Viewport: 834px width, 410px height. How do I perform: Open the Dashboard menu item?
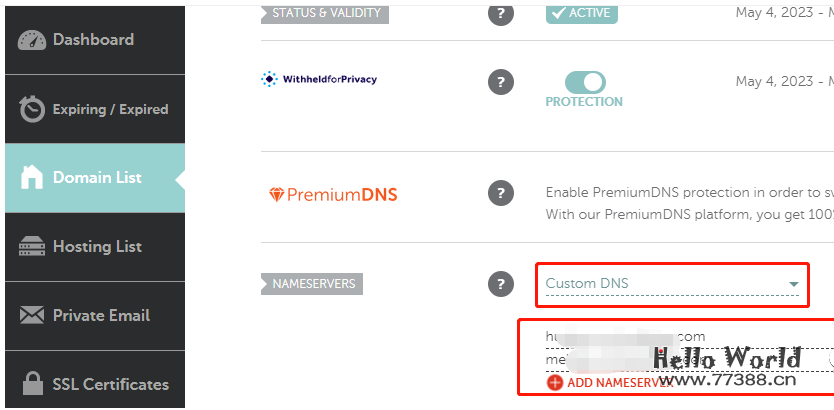pos(93,40)
